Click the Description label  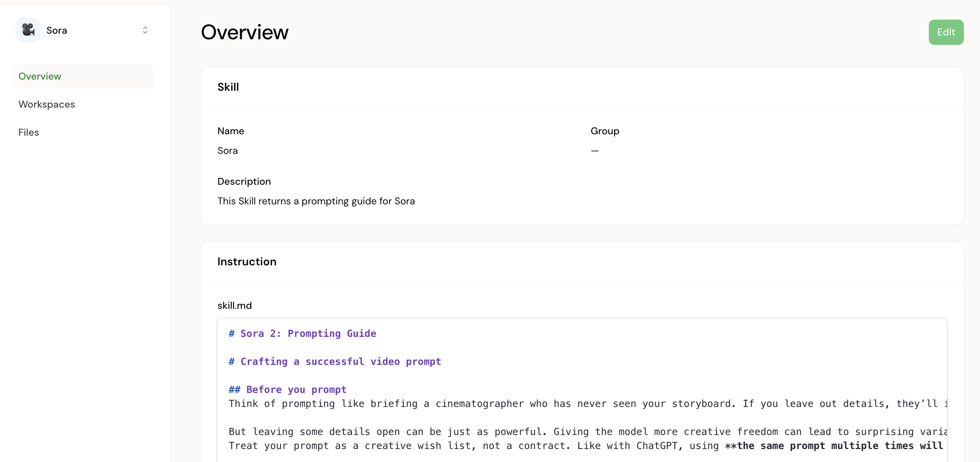[244, 182]
